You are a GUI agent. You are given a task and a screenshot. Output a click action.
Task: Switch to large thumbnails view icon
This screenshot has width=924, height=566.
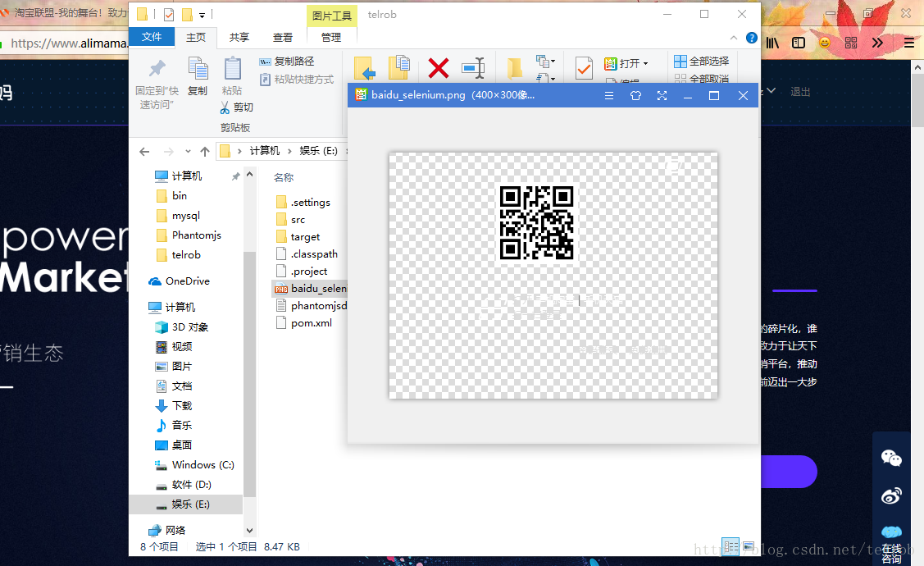click(x=749, y=546)
